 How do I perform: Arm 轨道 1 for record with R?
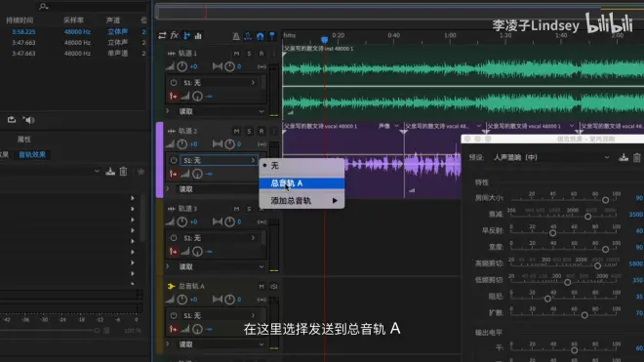[262, 54]
